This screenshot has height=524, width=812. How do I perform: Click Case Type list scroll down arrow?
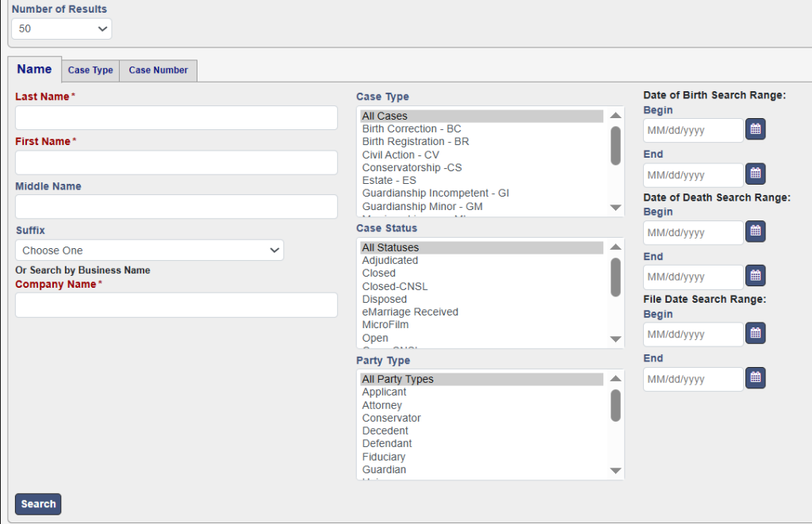coord(615,208)
